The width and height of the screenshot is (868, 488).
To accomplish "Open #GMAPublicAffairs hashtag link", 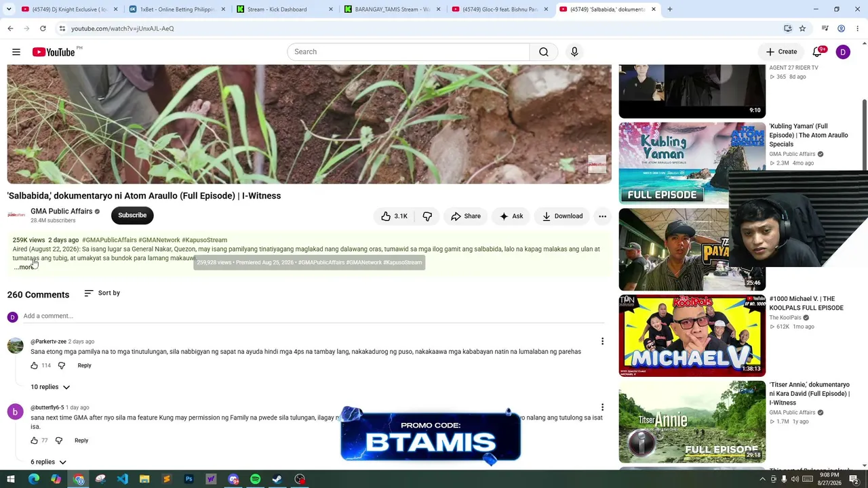I will click(109, 240).
